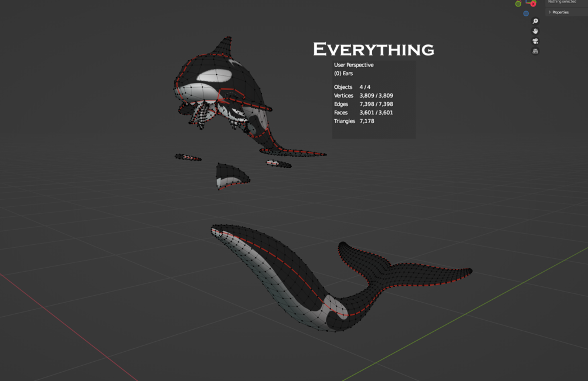Image resolution: width=588 pixels, height=381 pixels.
Task: Click the Triangles 7,178 statistic
Action: click(354, 121)
